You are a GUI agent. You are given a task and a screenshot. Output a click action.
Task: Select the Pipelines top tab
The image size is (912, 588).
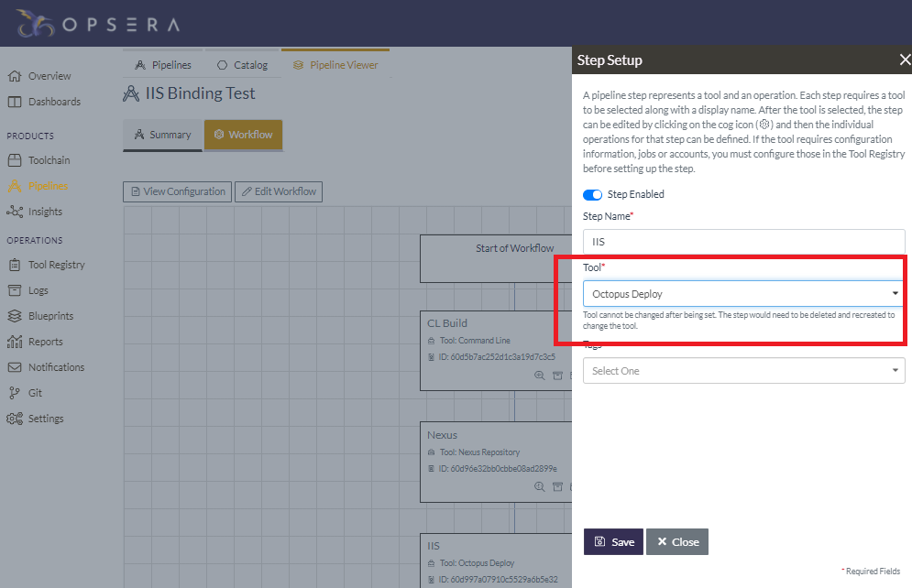(163, 65)
